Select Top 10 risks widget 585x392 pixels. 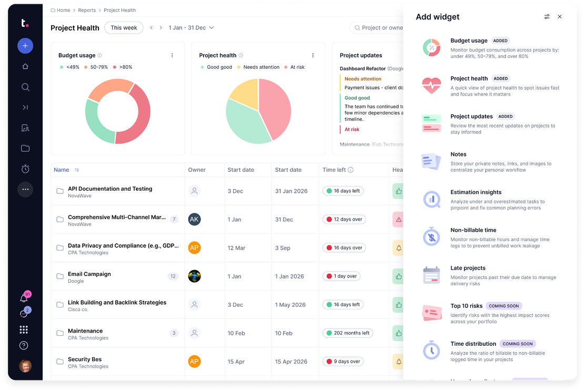491,313
